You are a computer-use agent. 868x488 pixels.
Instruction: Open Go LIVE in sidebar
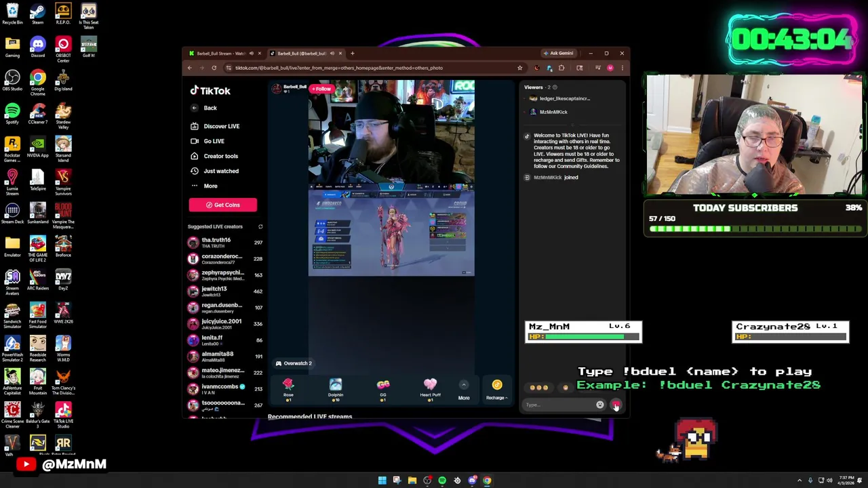[208, 141]
